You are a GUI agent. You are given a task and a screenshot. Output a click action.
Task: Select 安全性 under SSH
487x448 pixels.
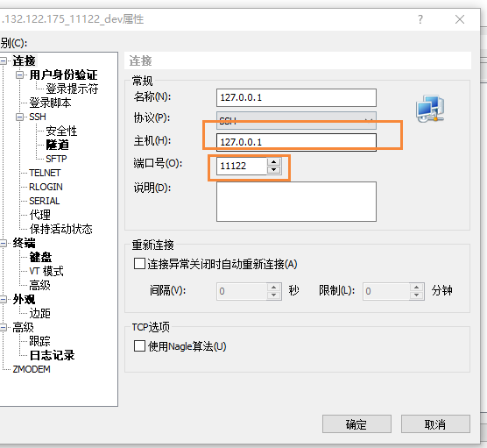61,131
